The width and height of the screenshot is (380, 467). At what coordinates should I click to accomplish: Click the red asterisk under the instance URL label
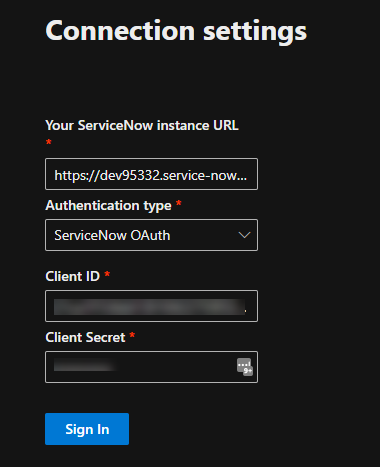coord(49,142)
